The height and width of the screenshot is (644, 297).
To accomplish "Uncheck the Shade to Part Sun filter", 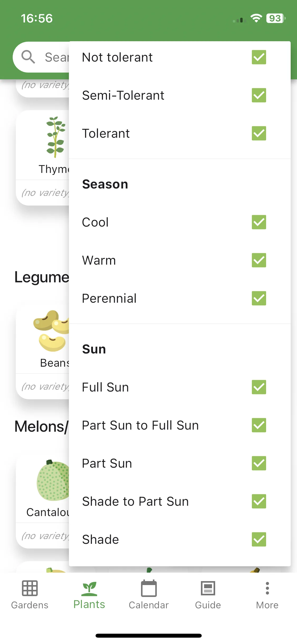I will pos(259,501).
